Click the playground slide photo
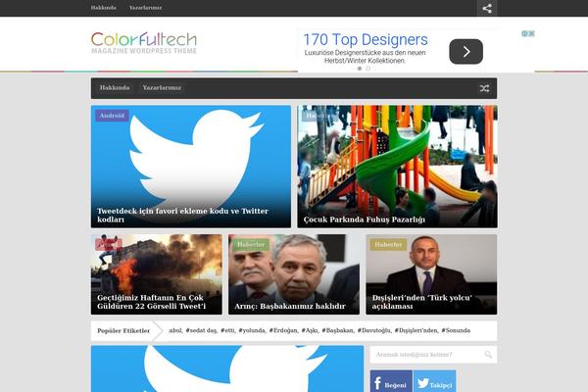This screenshot has height=392, width=588. [397, 167]
